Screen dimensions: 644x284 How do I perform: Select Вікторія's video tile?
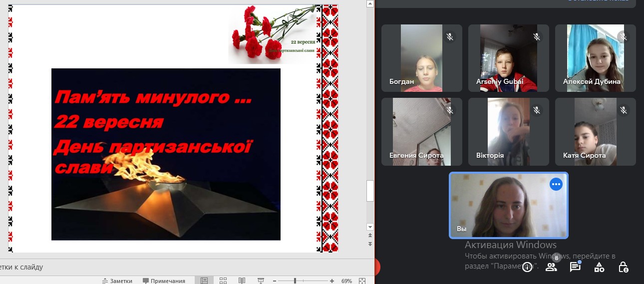coord(509,132)
